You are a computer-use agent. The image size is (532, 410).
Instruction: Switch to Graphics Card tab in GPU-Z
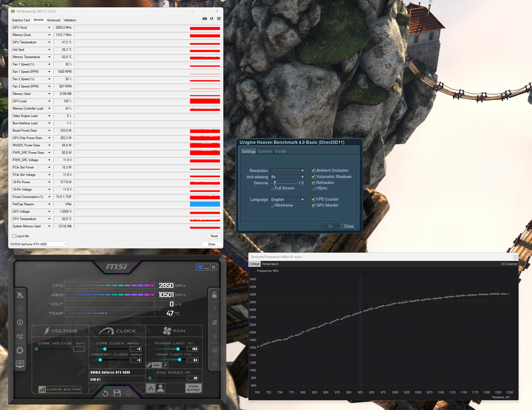[x=21, y=20]
